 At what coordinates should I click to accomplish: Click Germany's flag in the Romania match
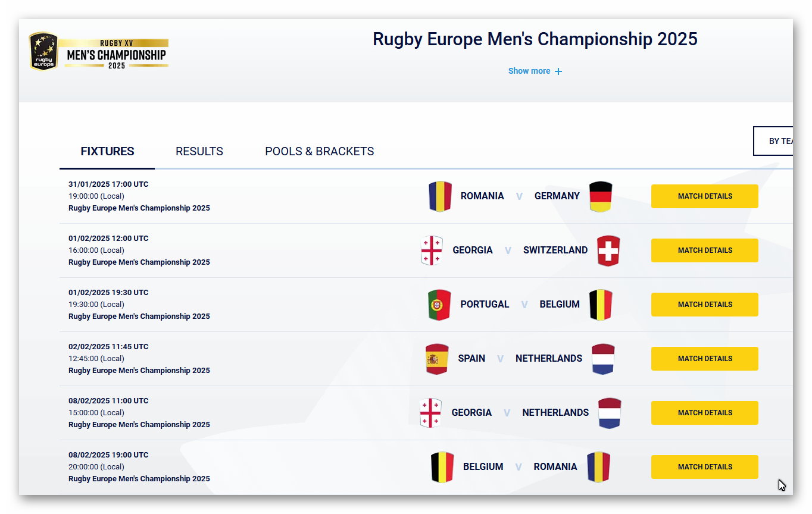click(x=600, y=196)
